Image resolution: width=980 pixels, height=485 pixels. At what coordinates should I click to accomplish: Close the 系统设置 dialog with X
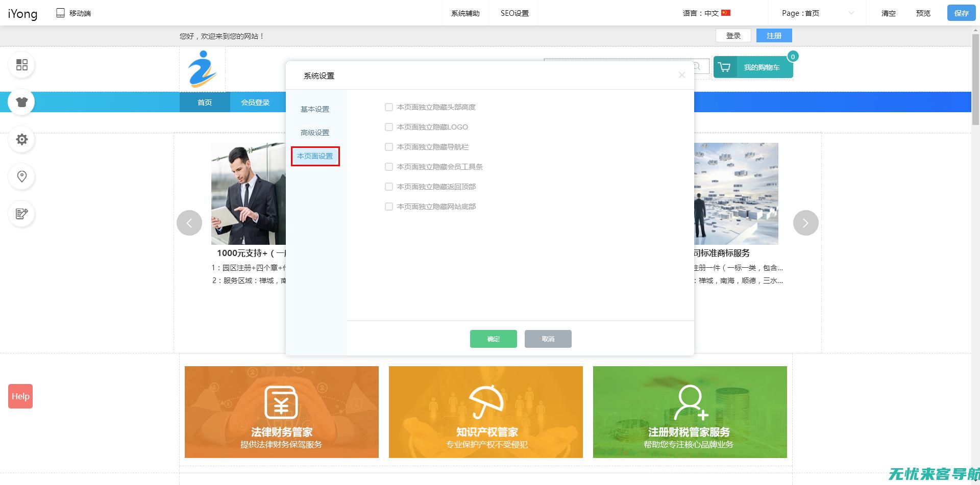(681, 75)
